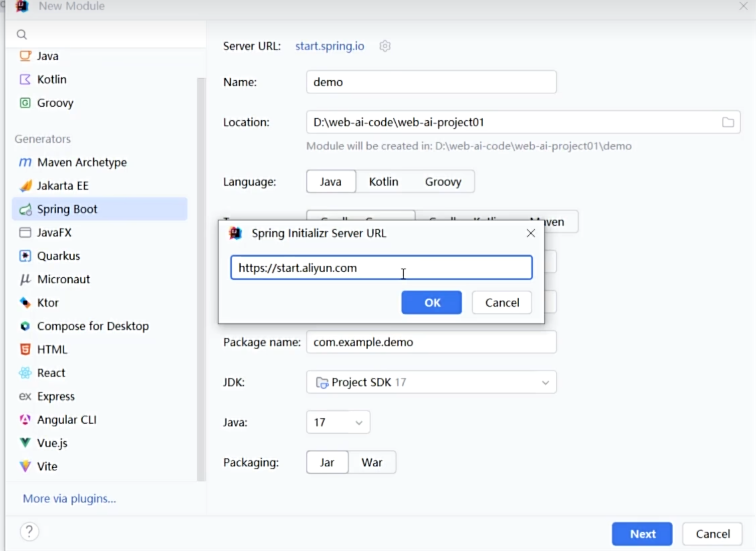
Task: Select the Vue.js generator
Action: click(x=52, y=443)
